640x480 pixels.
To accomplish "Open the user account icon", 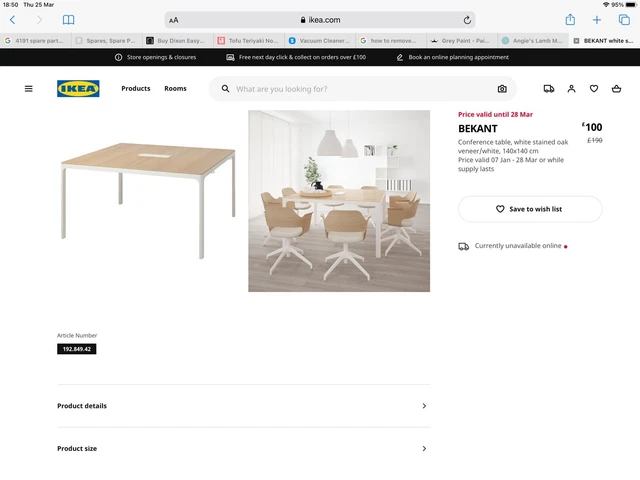I will tap(571, 89).
